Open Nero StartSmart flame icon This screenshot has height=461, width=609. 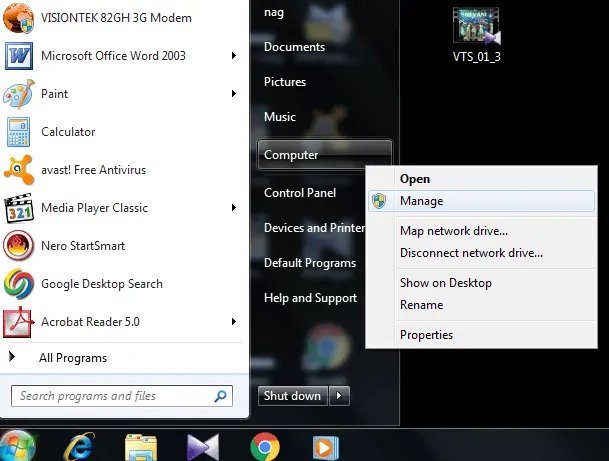18,245
